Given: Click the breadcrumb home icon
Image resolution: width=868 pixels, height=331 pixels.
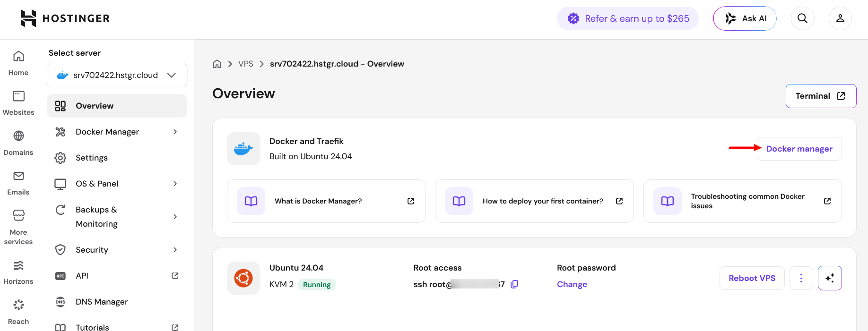Looking at the screenshot, I should pos(217,64).
